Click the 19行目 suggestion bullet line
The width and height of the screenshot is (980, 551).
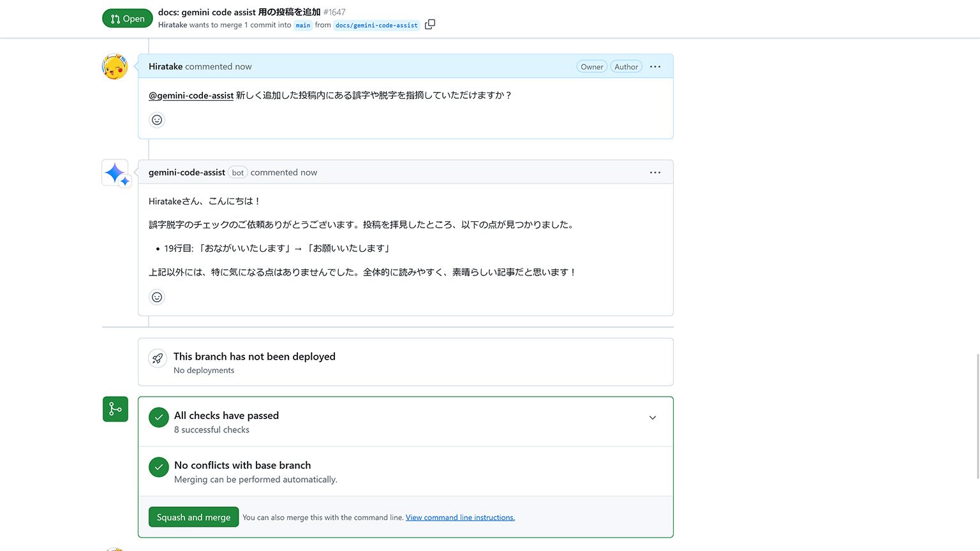point(277,248)
